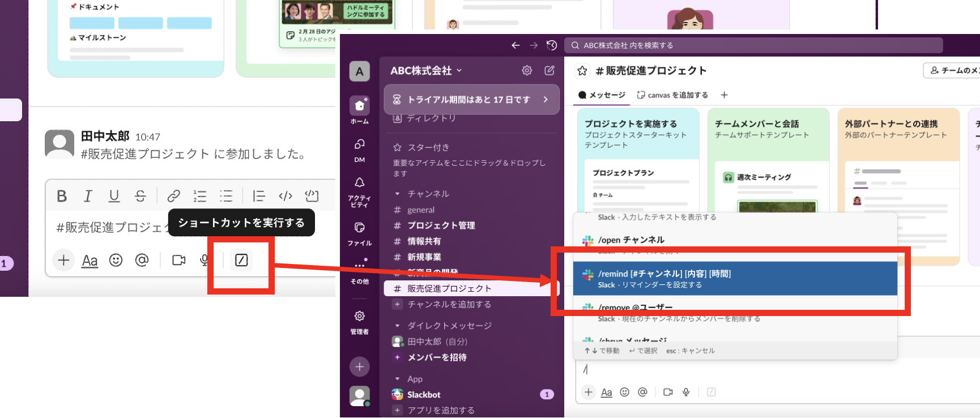This screenshot has width=980, height=418.
Task: Toggle Aa formatting display in left composer
Action: tap(90, 261)
